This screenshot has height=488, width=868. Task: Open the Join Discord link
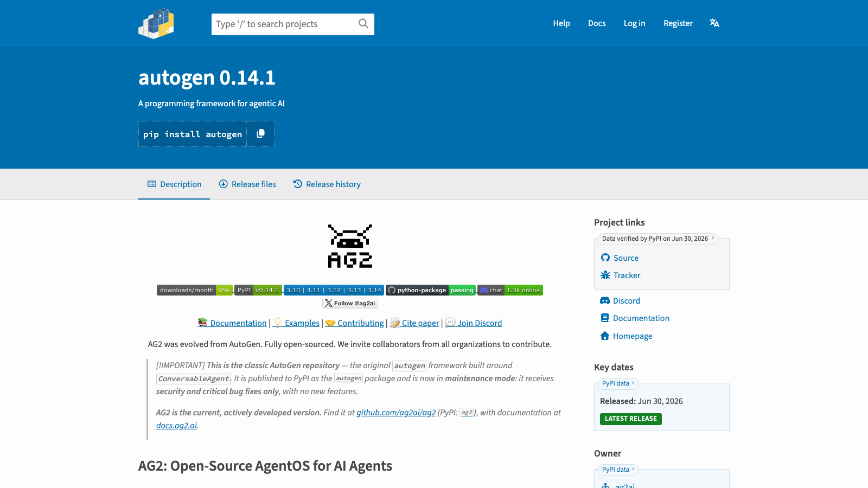474,323
